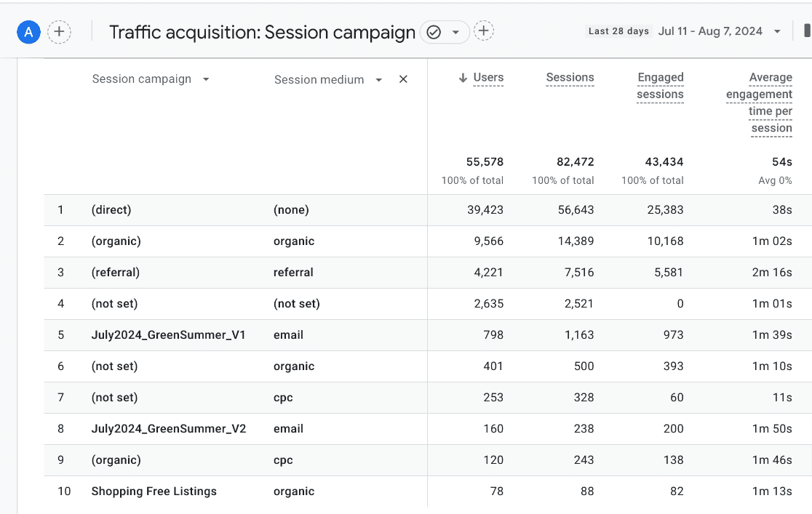Select the July2024_GreenSummer_V1 campaign row

(x=167, y=334)
